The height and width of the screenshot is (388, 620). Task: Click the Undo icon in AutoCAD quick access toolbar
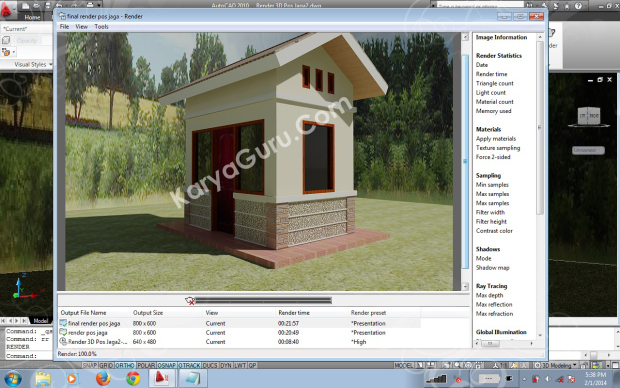point(59,6)
